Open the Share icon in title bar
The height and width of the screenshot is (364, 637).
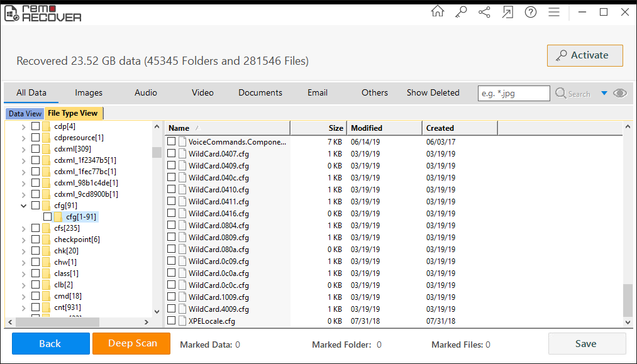[x=484, y=12]
